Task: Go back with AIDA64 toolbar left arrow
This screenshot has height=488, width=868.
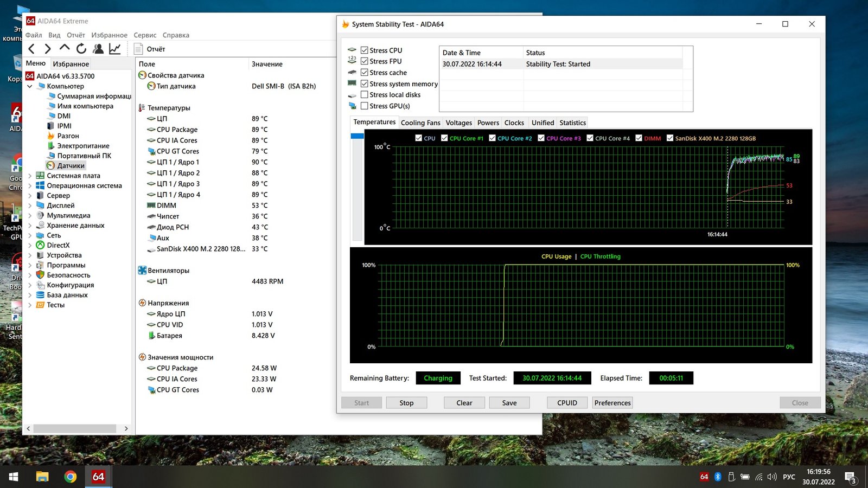Action: click(x=31, y=49)
